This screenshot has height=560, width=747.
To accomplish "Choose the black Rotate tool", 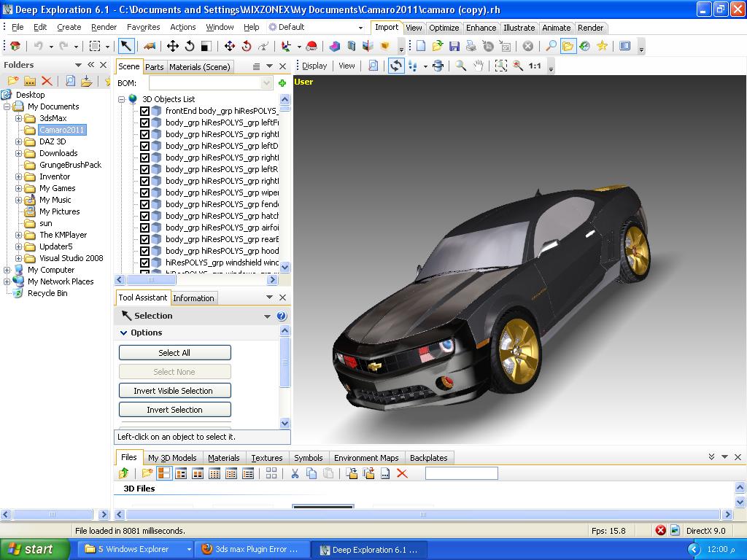I will click(x=190, y=46).
